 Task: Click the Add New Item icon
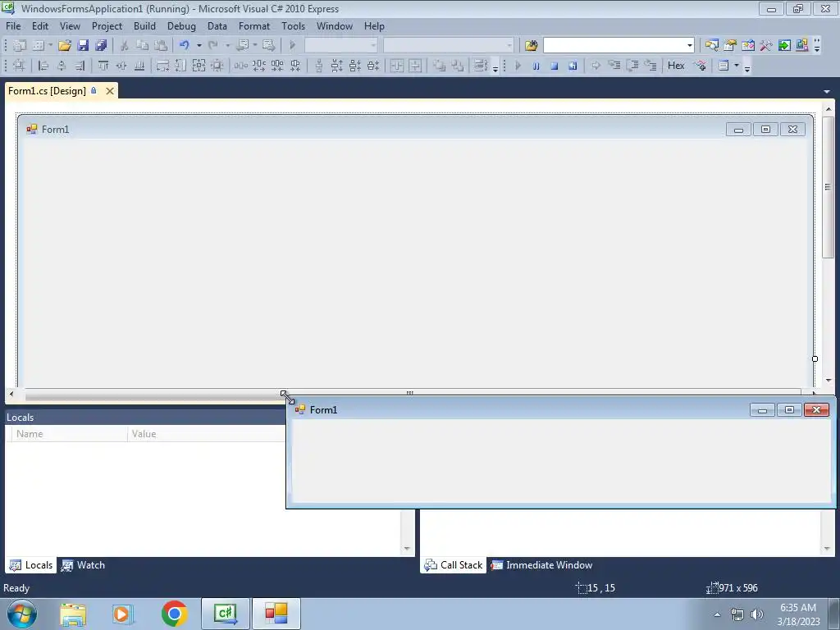point(38,46)
